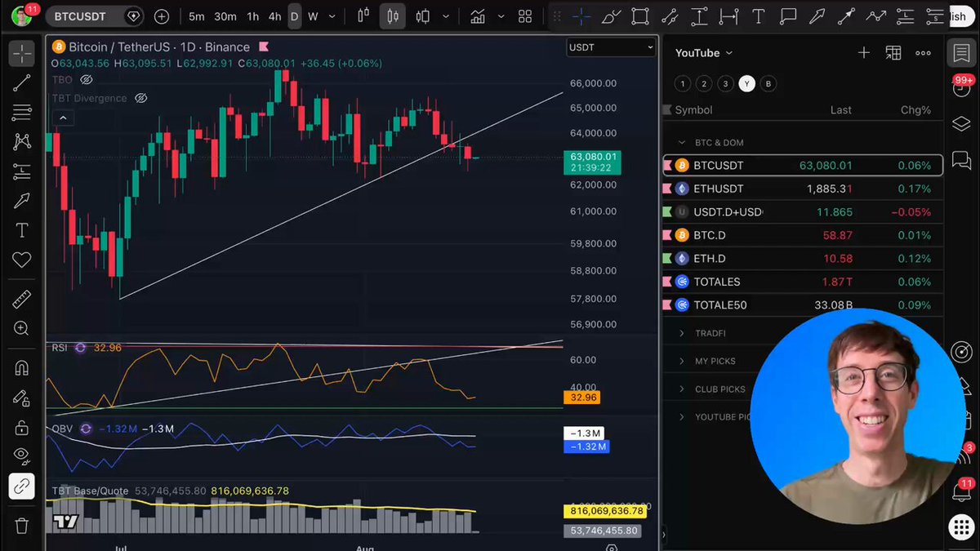Switch to the W weekly timeframe

(313, 16)
